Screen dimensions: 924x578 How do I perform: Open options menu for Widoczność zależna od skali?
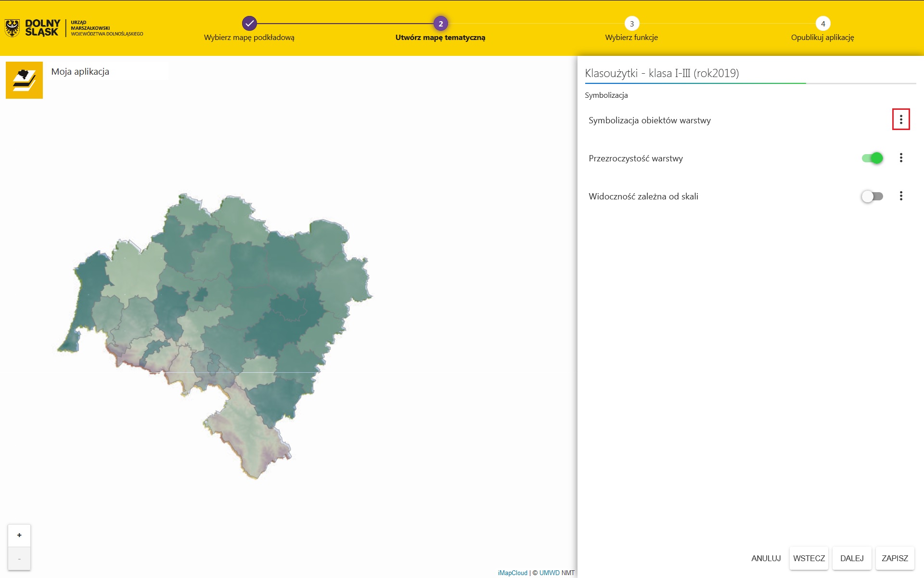(x=900, y=196)
